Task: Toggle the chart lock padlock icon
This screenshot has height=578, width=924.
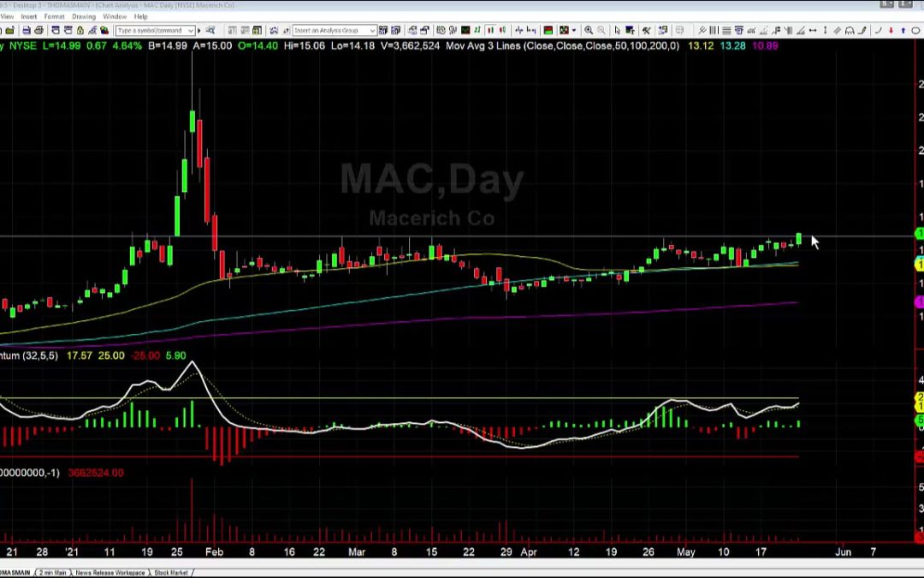Action: pos(80,29)
